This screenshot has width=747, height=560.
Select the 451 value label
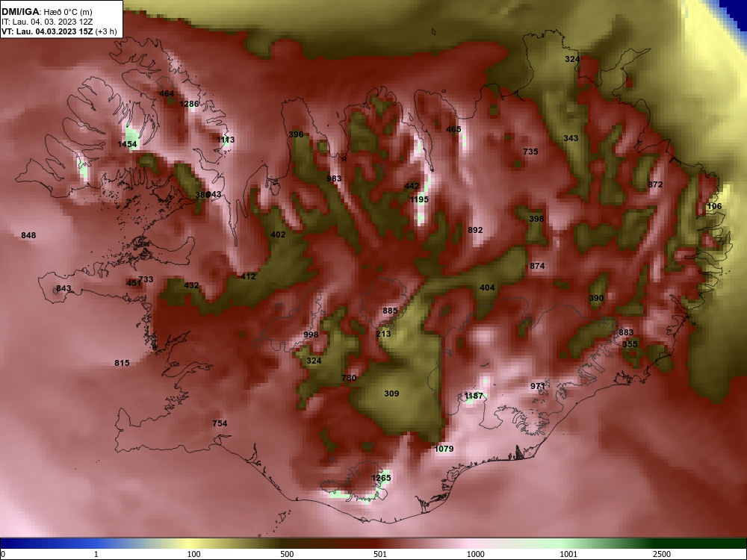(x=134, y=283)
